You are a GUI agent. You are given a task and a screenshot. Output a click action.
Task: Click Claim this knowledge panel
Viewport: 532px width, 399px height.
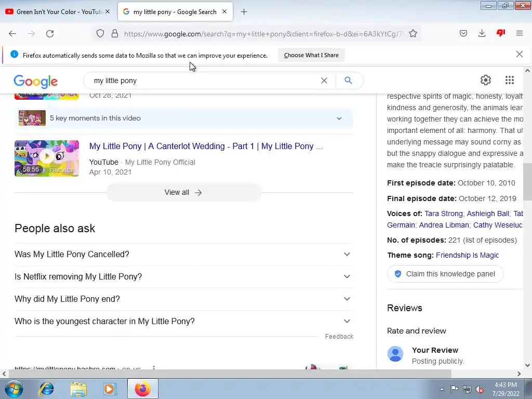(x=445, y=274)
